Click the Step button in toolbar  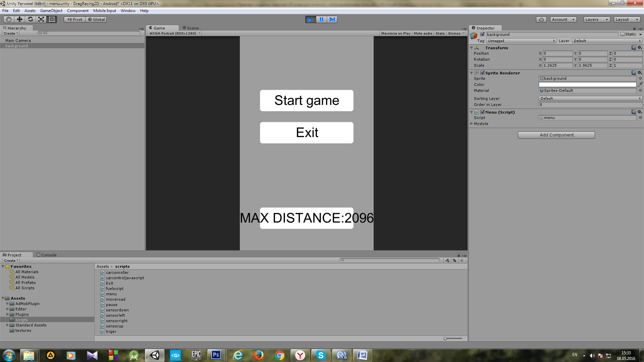(333, 19)
